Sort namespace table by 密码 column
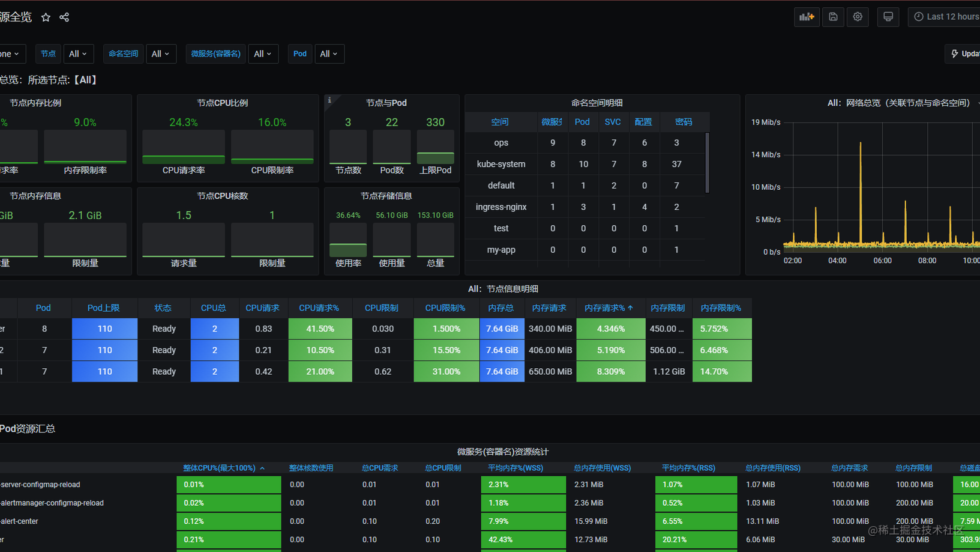The height and width of the screenshot is (552, 980). pos(684,122)
